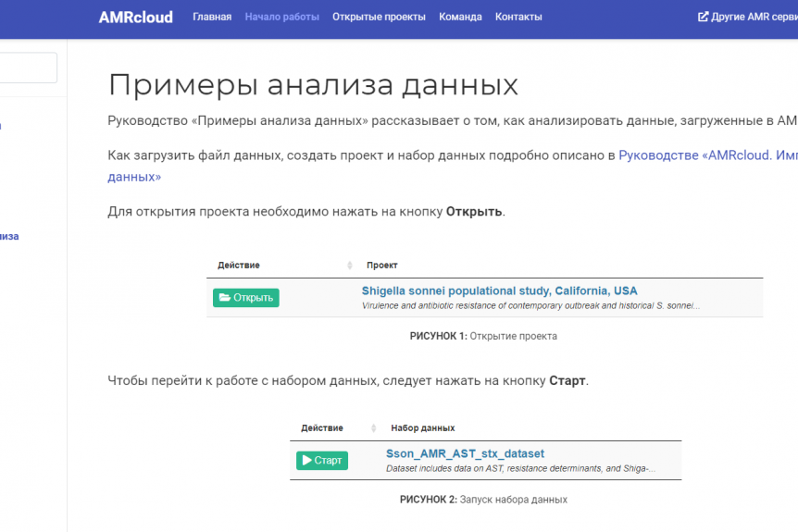Click sort arrows next to Действие above Открыть
The height and width of the screenshot is (532, 798).
350,266
